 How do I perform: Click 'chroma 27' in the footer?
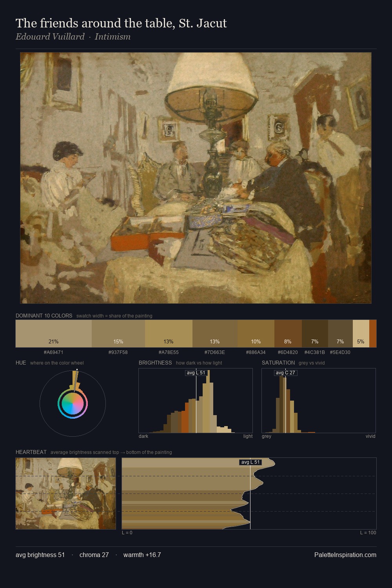94,555
